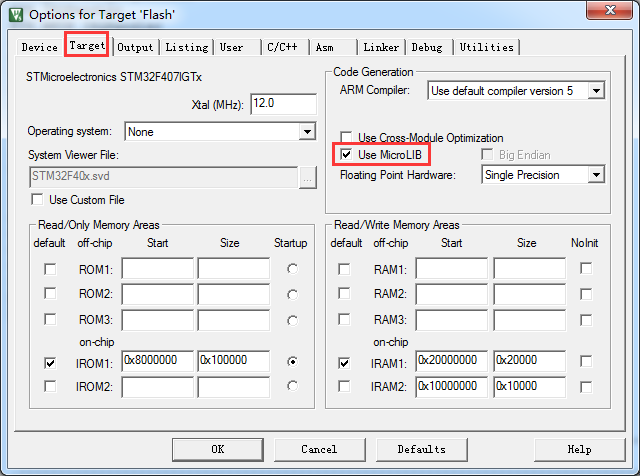
Task: Toggle the IRAM1 default checkbox
Action: [344, 363]
